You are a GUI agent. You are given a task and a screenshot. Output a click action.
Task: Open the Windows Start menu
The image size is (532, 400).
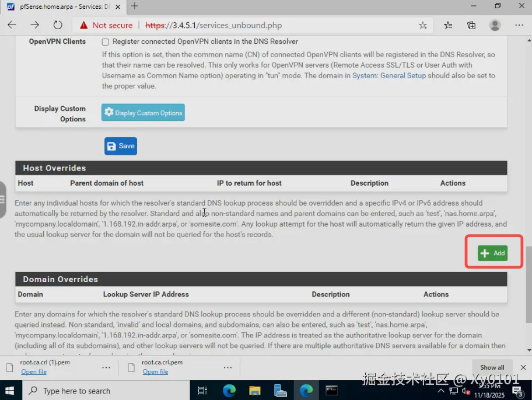click(10, 391)
